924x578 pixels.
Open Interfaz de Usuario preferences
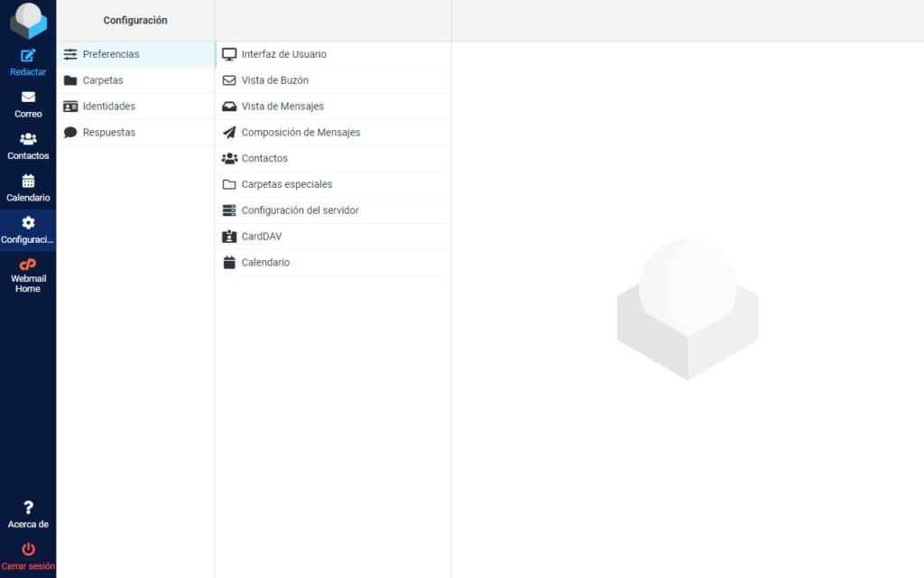(284, 54)
